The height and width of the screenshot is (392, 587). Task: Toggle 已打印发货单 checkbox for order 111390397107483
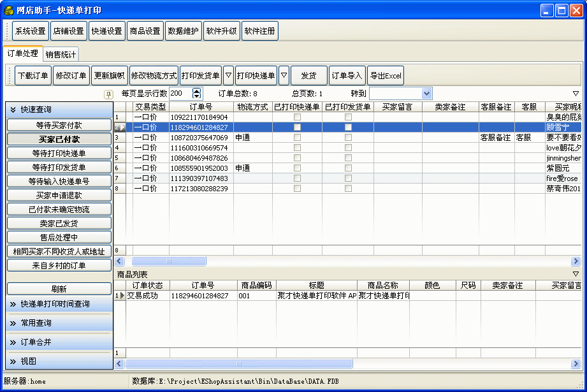click(348, 178)
